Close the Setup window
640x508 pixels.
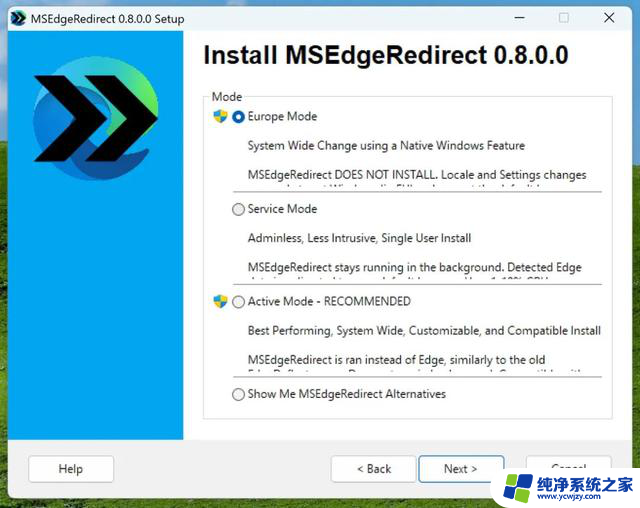tap(609, 18)
